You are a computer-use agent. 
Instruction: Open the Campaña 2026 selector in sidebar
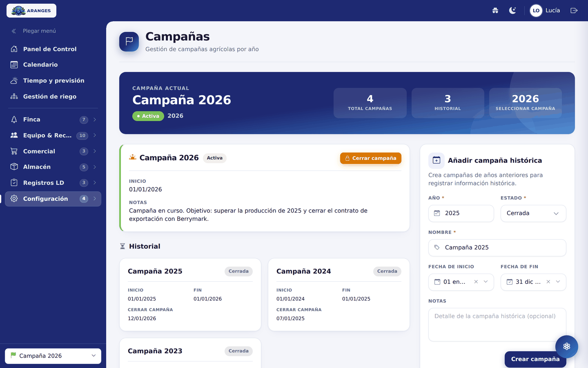(53, 356)
